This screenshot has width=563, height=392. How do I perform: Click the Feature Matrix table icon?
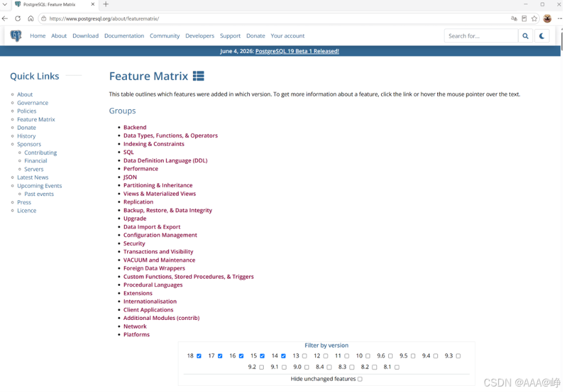(198, 76)
